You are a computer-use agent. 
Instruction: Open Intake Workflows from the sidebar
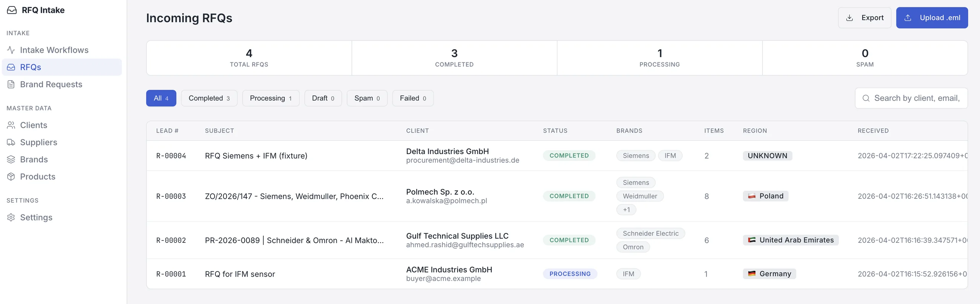tap(62, 50)
